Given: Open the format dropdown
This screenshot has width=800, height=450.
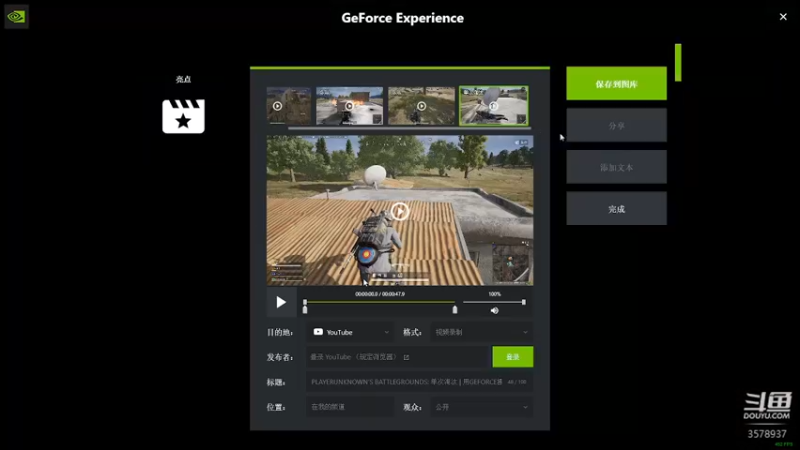Looking at the screenshot, I should point(482,332).
